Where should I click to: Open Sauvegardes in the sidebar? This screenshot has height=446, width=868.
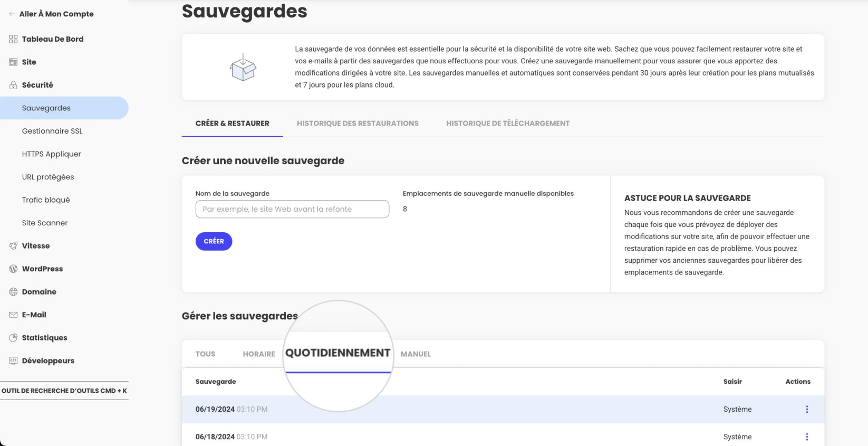[x=64, y=108]
